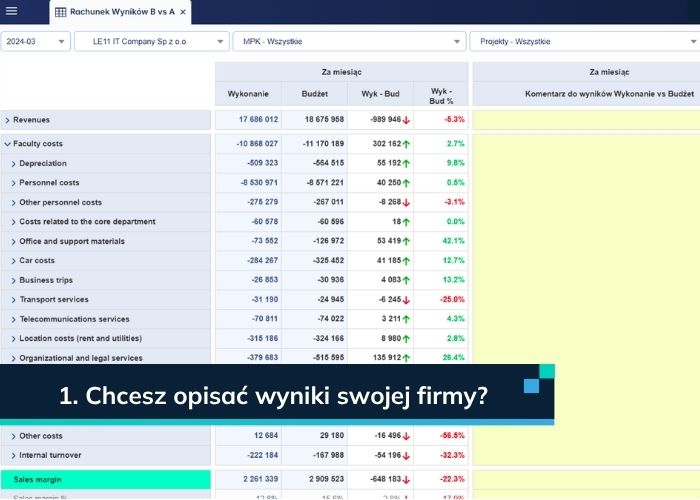This screenshot has height=500, width=700.
Task: Select the Sales margin row
Action: pos(106,479)
